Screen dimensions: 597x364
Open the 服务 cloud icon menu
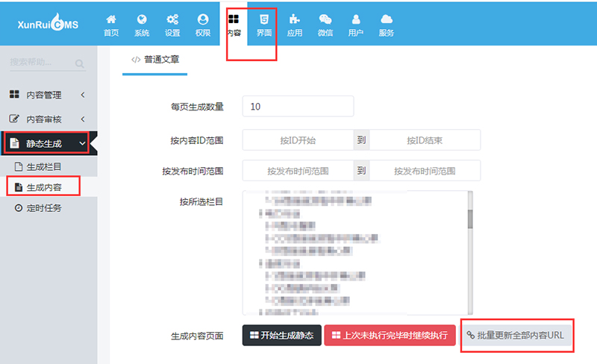tap(386, 25)
